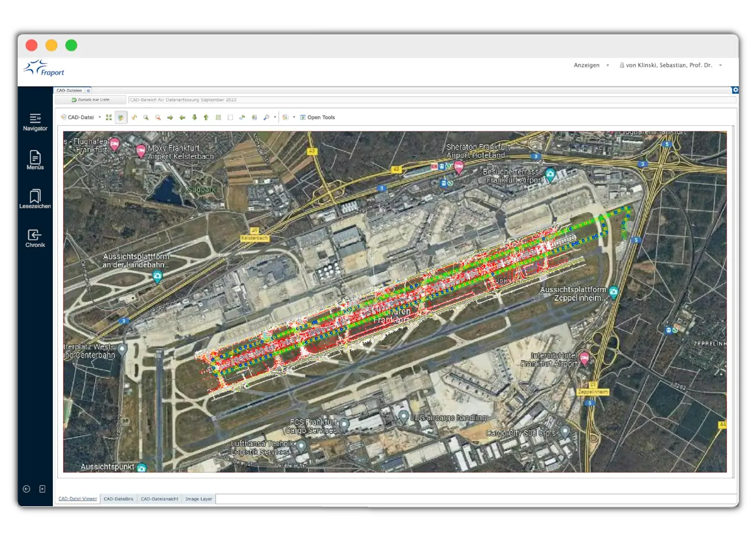Open the Menüs panel in the sidebar
The width and height of the screenshot is (756, 559).
35,161
